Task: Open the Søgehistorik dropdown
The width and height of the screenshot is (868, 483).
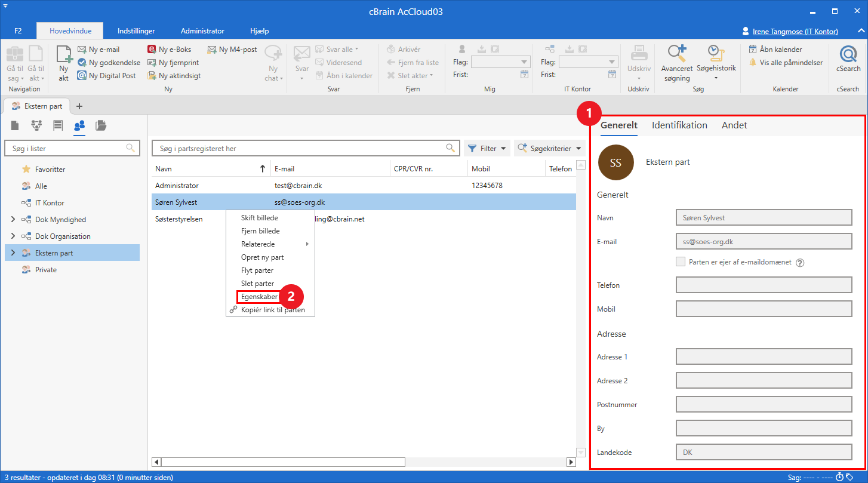Action: (715, 63)
